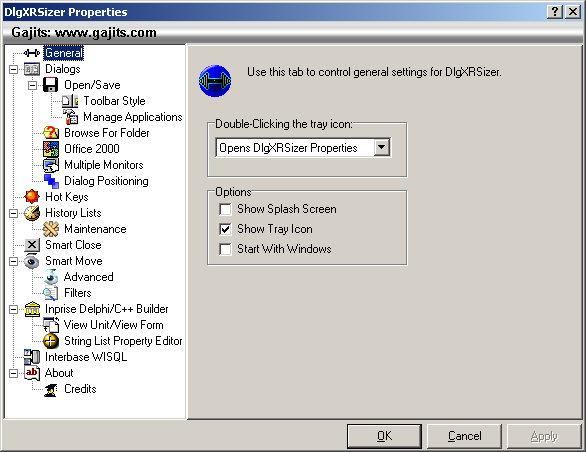
Task: Enable Start With Windows checkbox
Action: (225, 249)
